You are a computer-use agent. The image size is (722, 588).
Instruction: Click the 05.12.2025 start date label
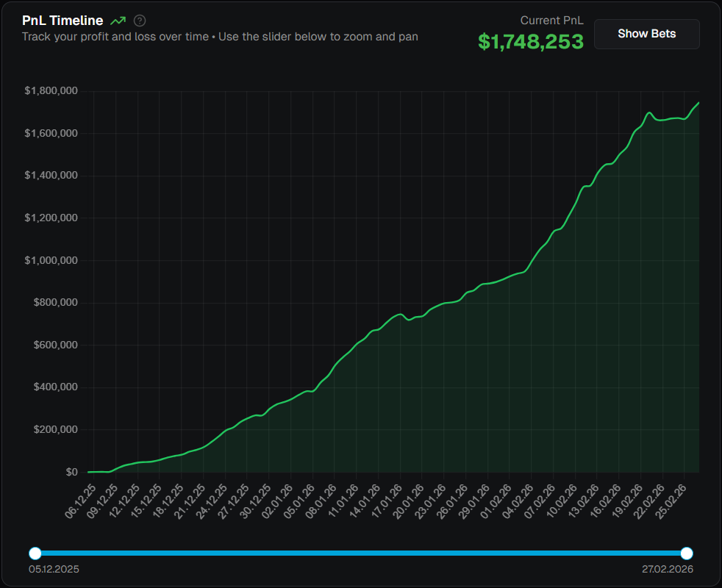click(54, 570)
